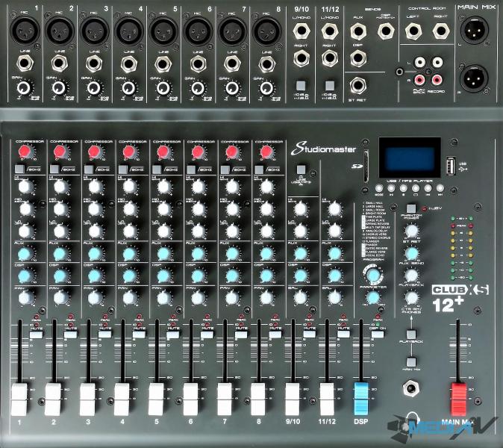Toggle the MAIN MIX monitor switch

tap(411, 362)
